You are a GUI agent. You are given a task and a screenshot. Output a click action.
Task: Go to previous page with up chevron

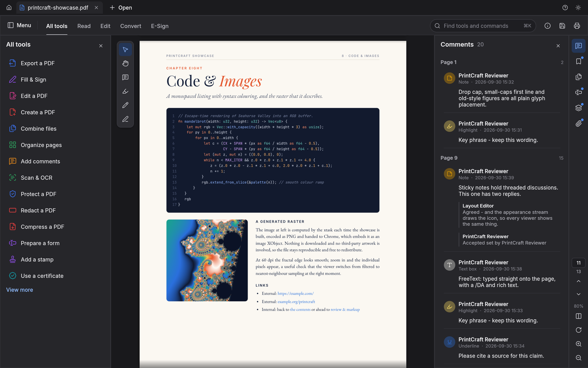tap(578, 281)
